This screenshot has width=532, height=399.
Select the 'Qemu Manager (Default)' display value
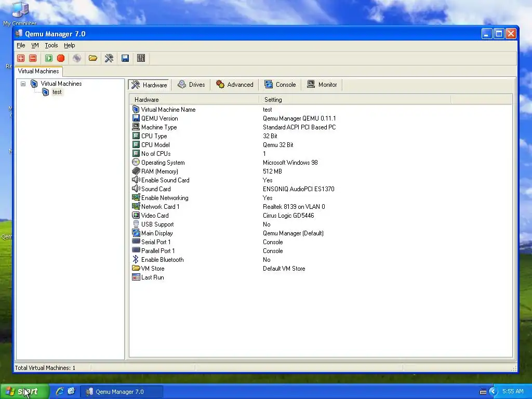(293, 233)
